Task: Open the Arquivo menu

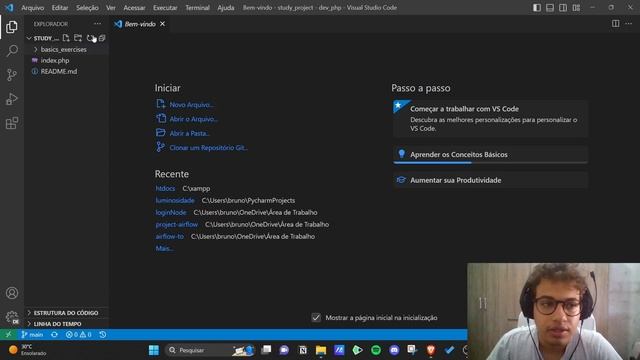Action: (33, 8)
